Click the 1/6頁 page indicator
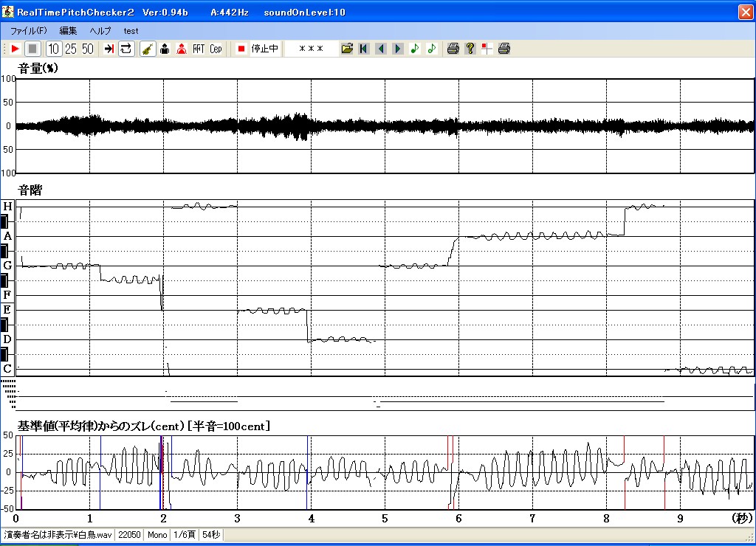 (184, 535)
